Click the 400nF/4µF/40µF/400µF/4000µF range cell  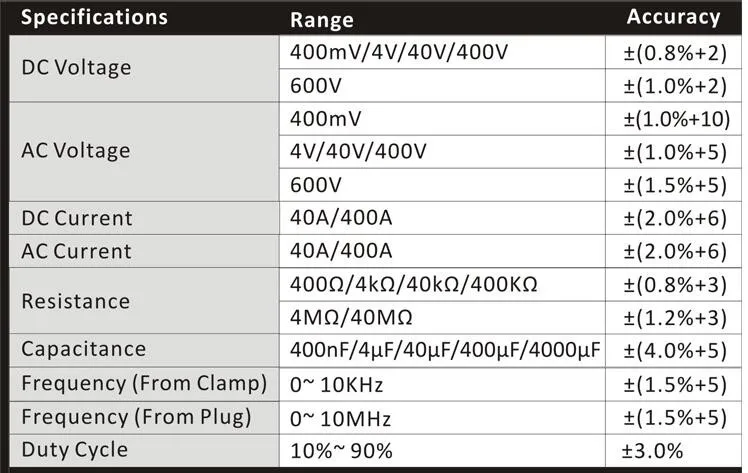(x=445, y=350)
